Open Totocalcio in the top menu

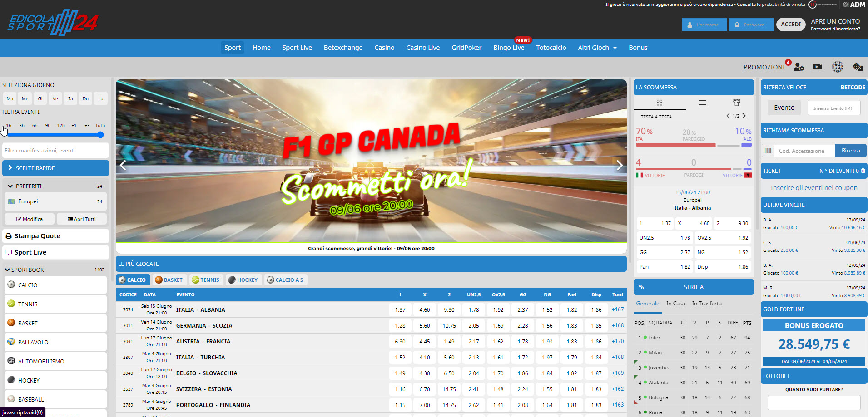551,48
